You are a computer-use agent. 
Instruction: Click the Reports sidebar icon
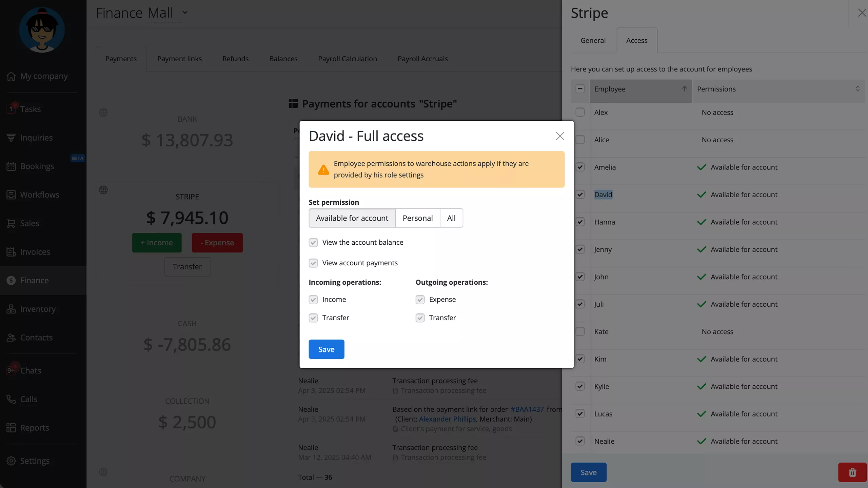(11, 428)
